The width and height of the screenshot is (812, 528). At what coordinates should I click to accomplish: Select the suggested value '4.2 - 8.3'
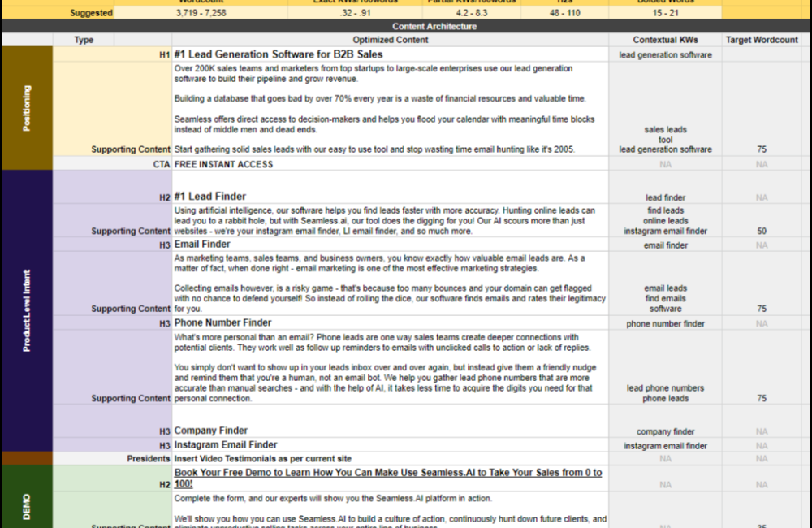click(471, 13)
